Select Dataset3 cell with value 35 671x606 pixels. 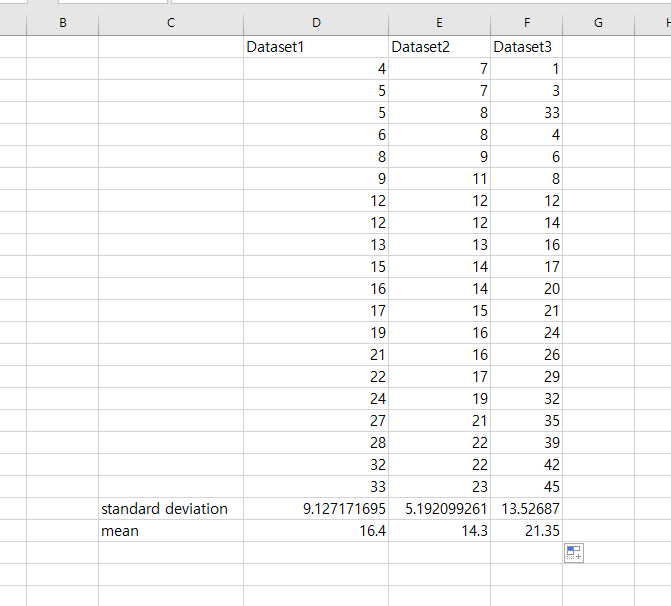526,421
